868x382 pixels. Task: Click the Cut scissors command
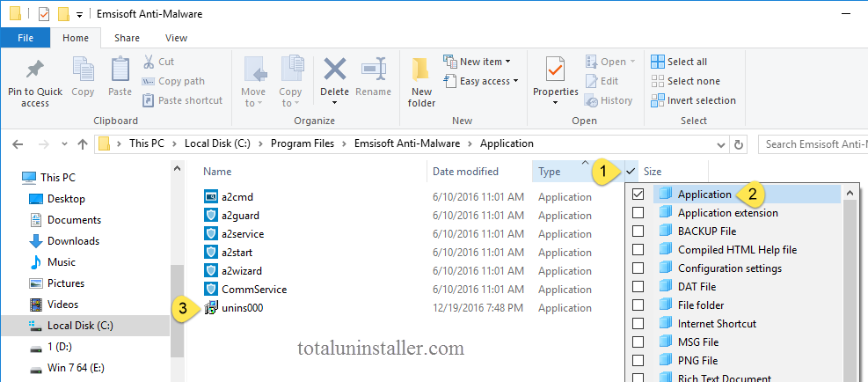pyautogui.click(x=157, y=62)
